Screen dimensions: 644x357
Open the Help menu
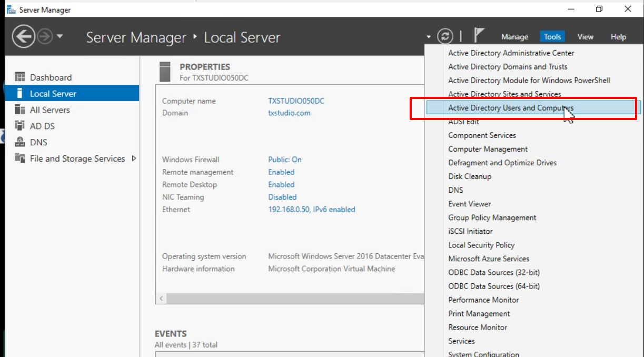pyautogui.click(x=618, y=37)
